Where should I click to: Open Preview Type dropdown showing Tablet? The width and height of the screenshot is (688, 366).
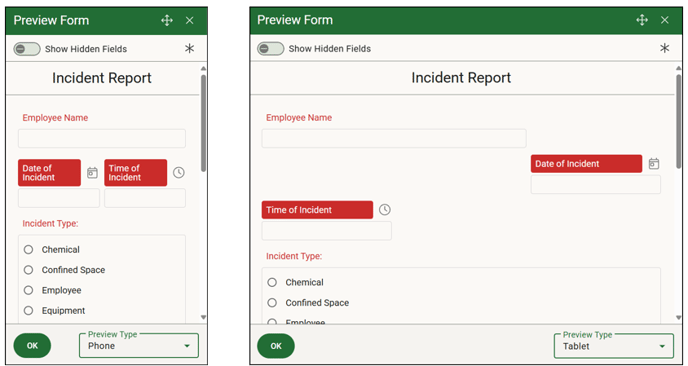coord(613,346)
